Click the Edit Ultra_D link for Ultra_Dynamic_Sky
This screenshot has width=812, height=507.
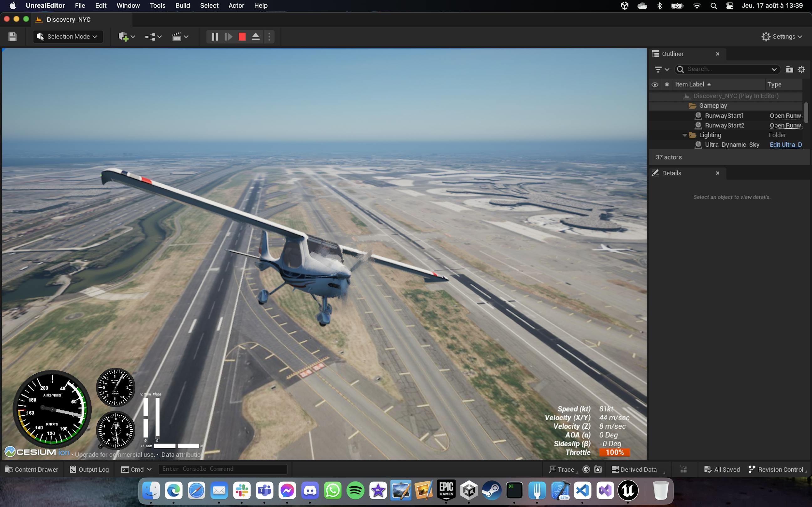pyautogui.click(x=786, y=145)
